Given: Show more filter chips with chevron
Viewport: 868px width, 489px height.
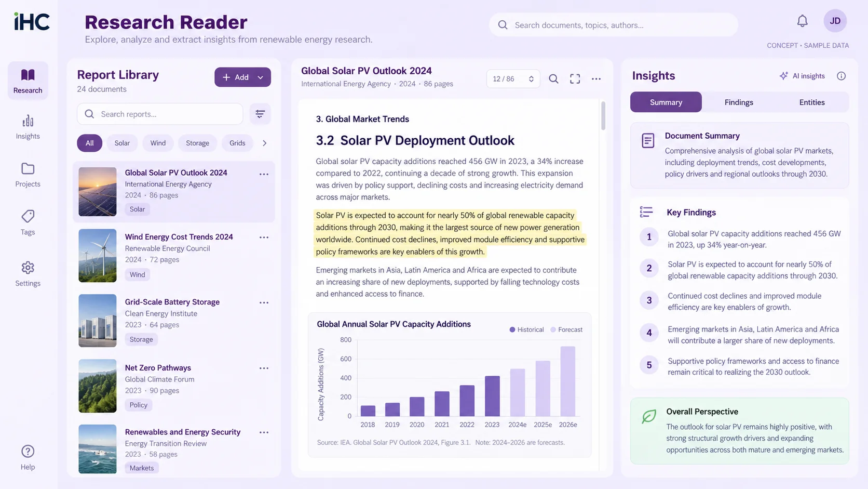Looking at the screenshot, I should pos(264,143).
